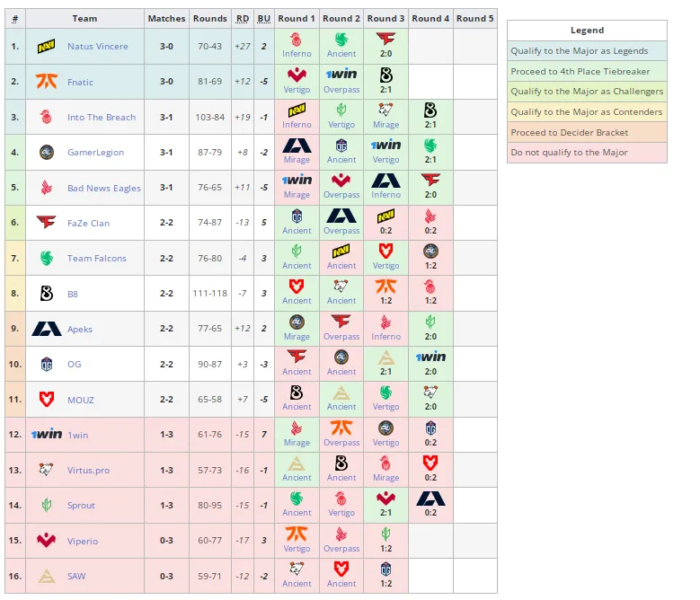Click MOUZ's Round 2 SAW opponent icon

[x=341, y=393]
